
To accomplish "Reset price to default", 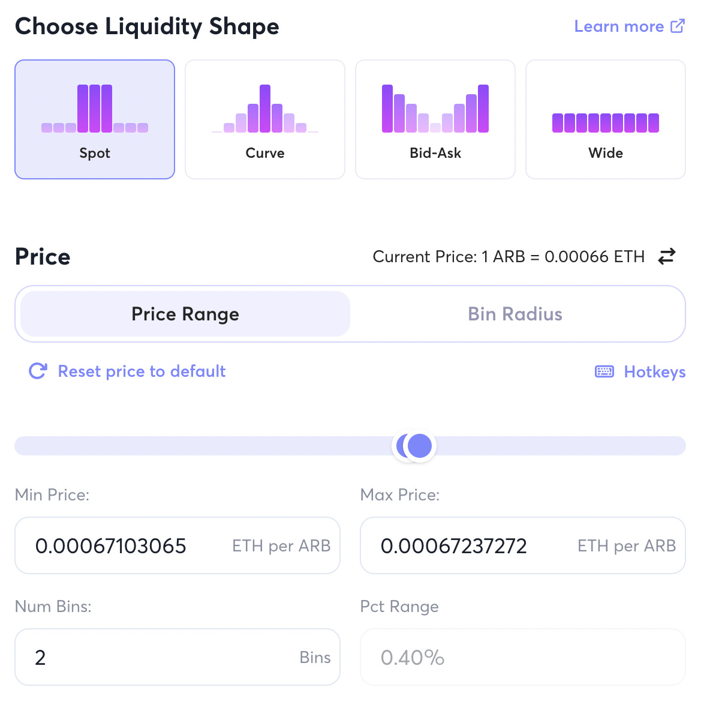I will [x=141, y=371].
